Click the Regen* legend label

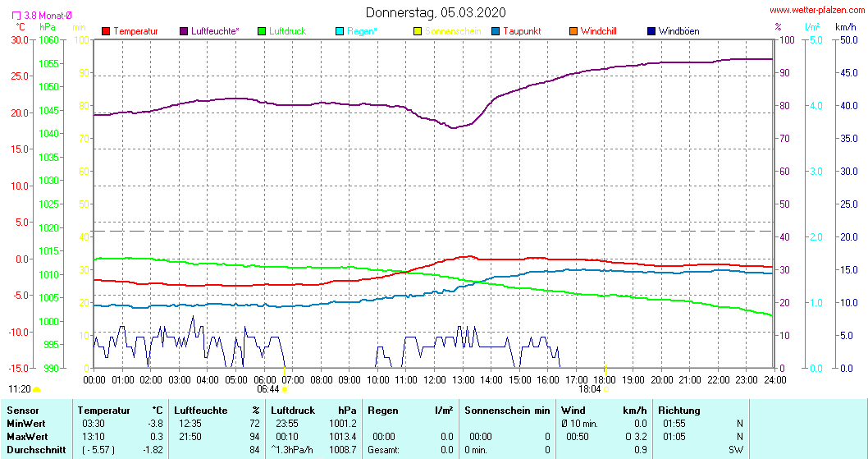point(362,31)
